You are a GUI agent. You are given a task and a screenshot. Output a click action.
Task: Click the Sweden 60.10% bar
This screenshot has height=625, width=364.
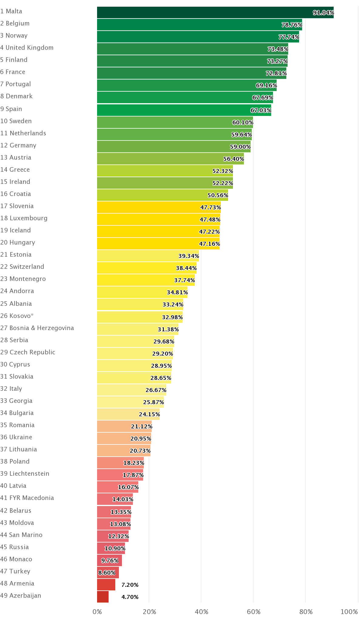(175, 122)
